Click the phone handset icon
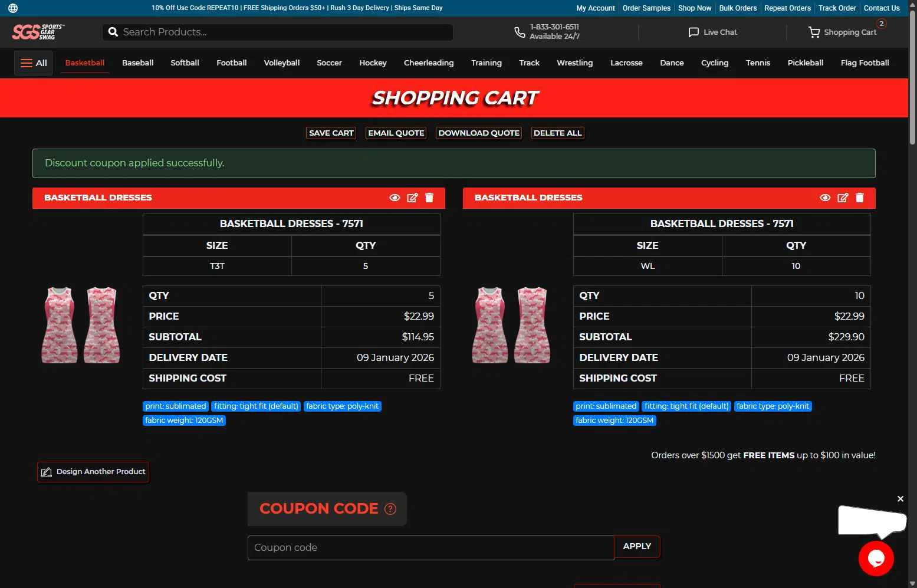The image size is (917, 588). [520, 32]
